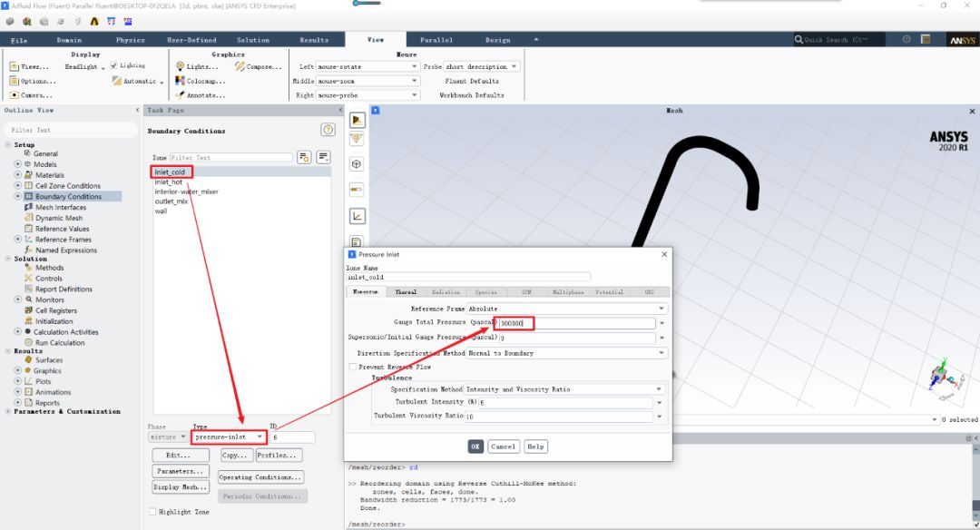Open the boundary Type pressure-inlet dropdown

229,437
